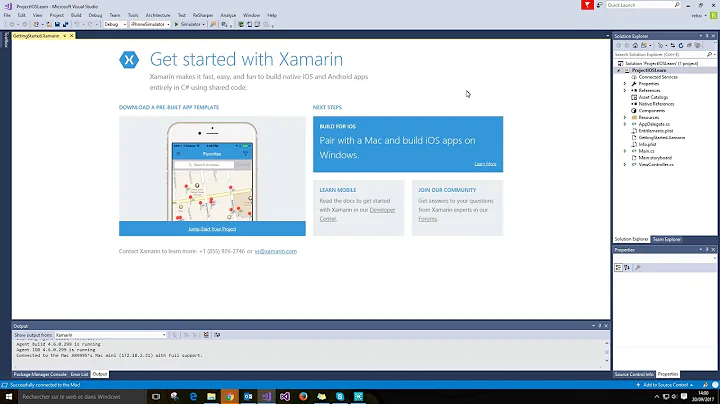Screen dimensions: 720x404
Task: Open the Architecture menu
Action: (x=158, y=15)
